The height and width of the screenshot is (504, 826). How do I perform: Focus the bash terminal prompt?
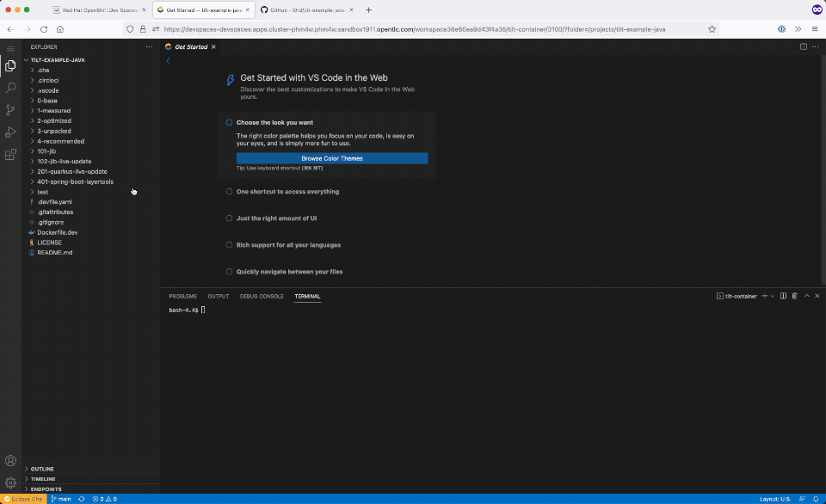click(187, 310)
